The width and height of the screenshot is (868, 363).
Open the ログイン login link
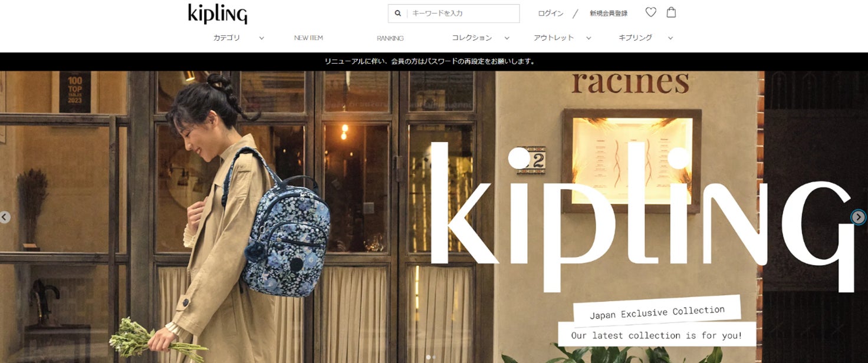[x=551, y=13]
